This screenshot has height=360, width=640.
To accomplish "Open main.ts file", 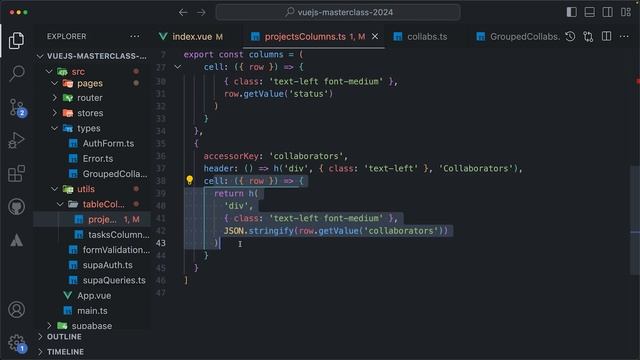I will click(x=92, y=311).
